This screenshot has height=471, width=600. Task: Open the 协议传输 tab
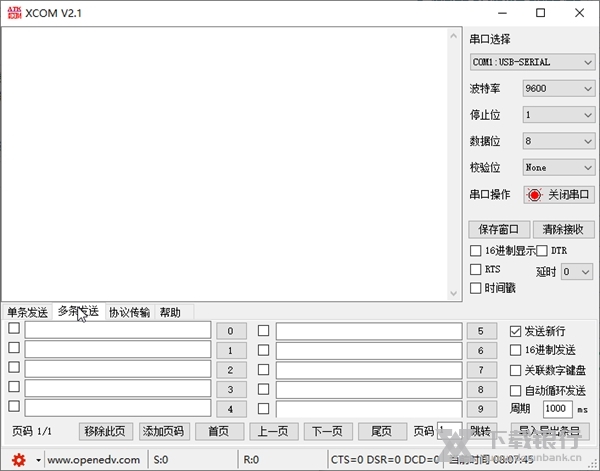(129, 313)
